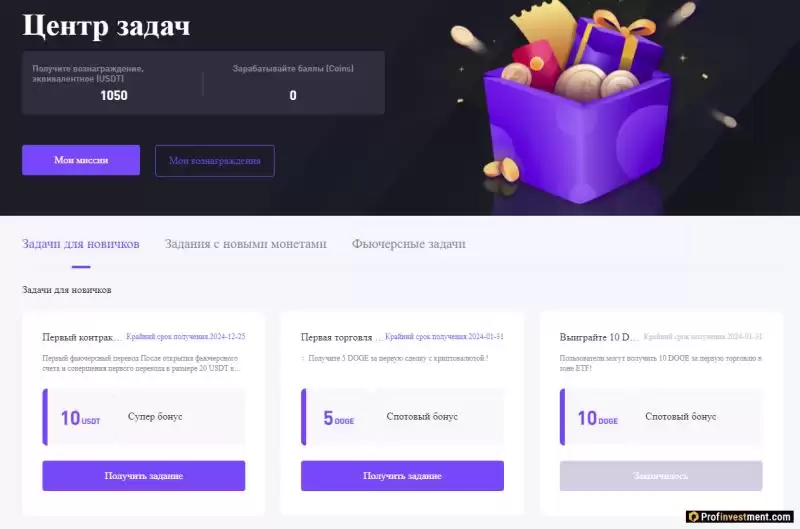Open the Мои миссии button
The width and height of the screenshot is (800, 529).
pyautogui.click(x=81, y=160)
